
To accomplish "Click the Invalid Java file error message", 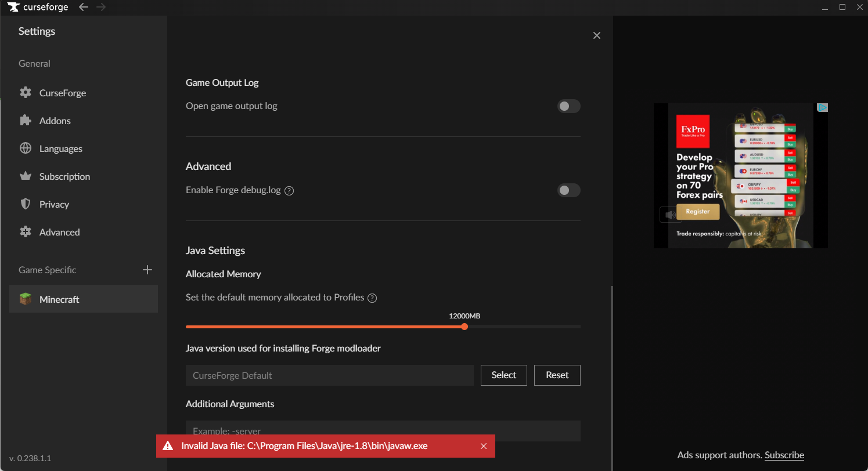I will [304, 446].
